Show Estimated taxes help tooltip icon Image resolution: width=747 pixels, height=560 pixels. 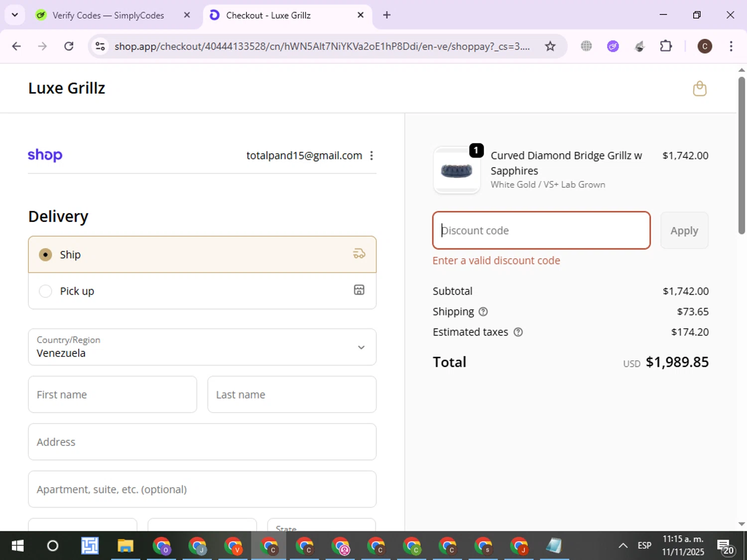click(518, 332)
